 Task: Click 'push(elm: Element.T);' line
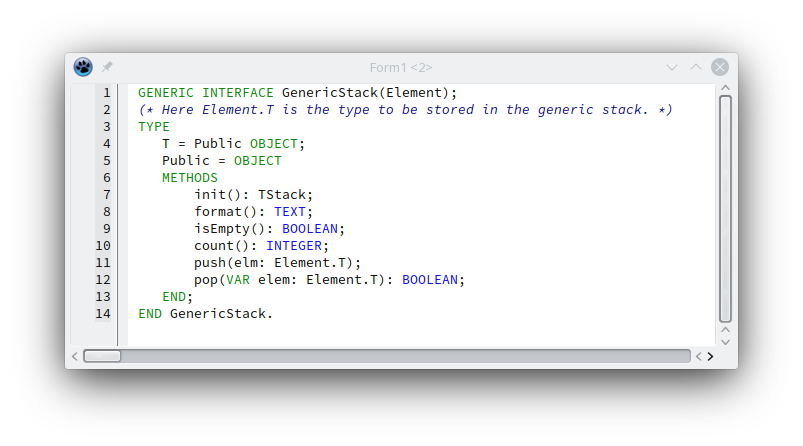coord(278,263)
